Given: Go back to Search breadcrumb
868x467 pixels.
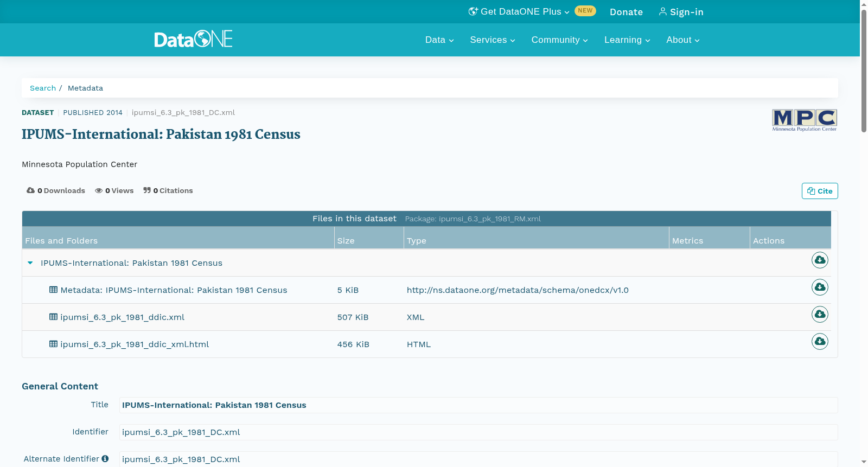Looking at the screenshot, I should tap(43, 88).
